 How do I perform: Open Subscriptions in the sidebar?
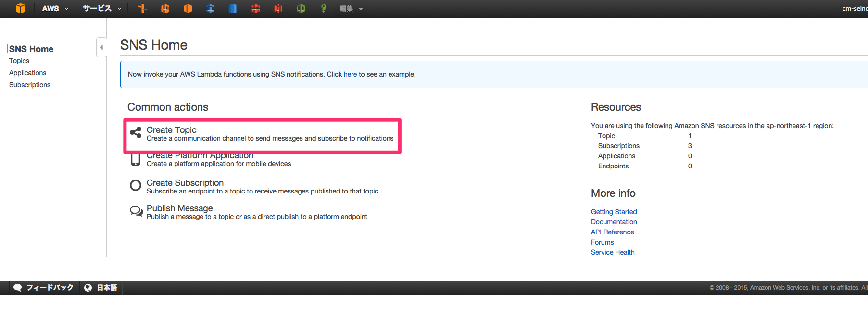30,85
